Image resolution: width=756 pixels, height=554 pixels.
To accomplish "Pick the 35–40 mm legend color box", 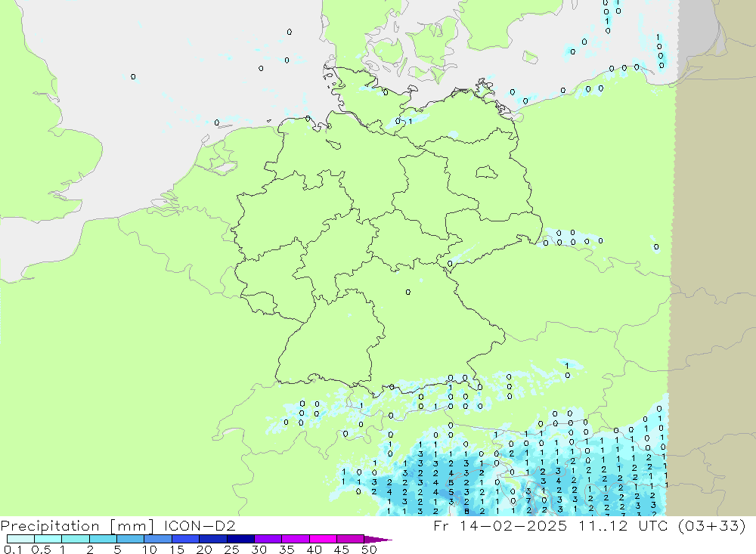I will (x=295, y=539).
